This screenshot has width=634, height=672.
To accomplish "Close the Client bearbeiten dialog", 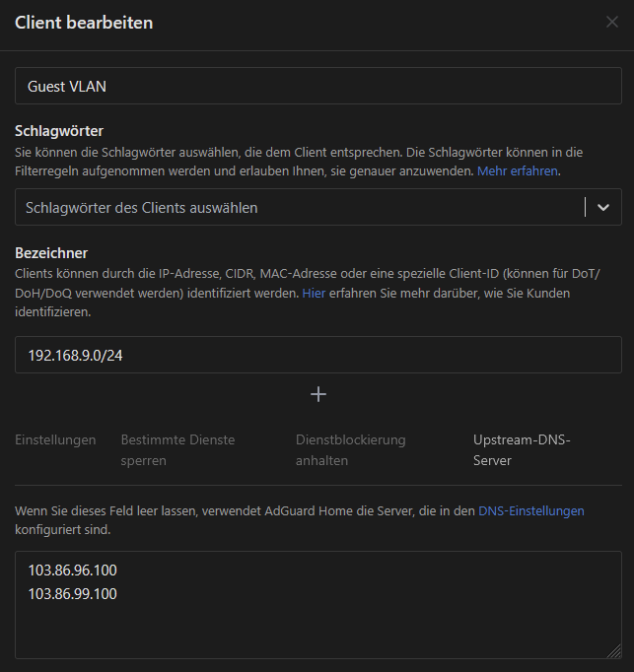I will [611, 22].
